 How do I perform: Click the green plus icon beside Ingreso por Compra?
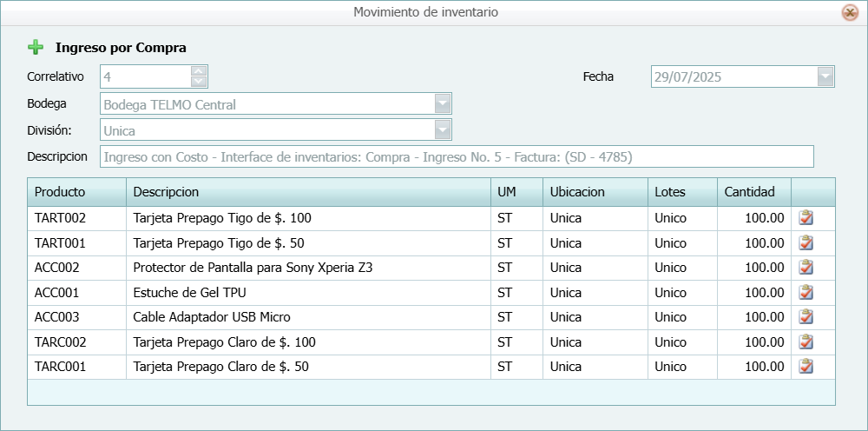36,48
